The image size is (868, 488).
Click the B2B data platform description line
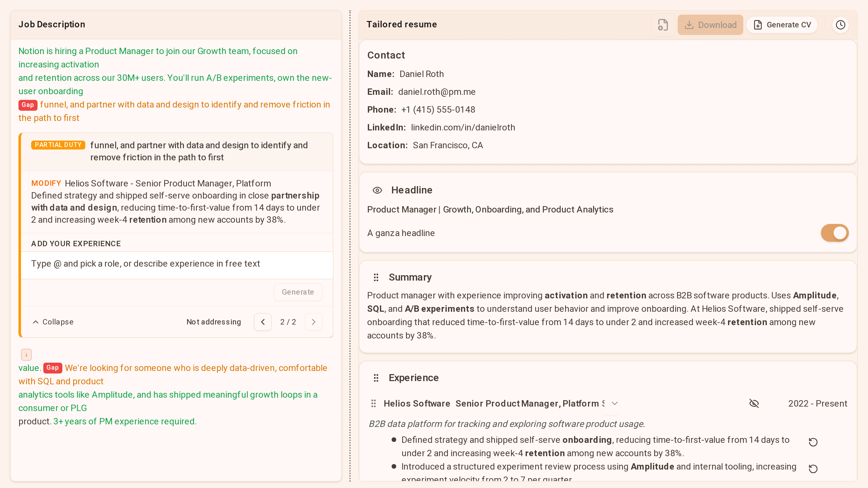click(507, 424)
